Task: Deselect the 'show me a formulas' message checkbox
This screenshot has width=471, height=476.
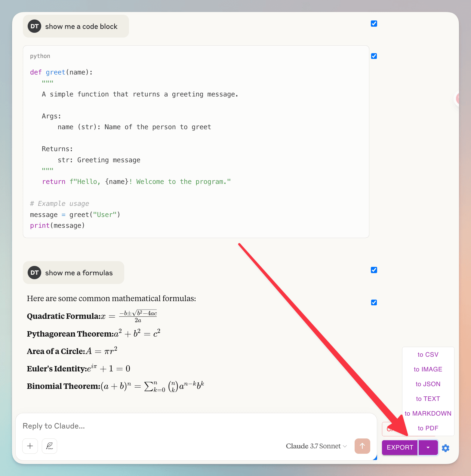Action: [x=374, y=270]
